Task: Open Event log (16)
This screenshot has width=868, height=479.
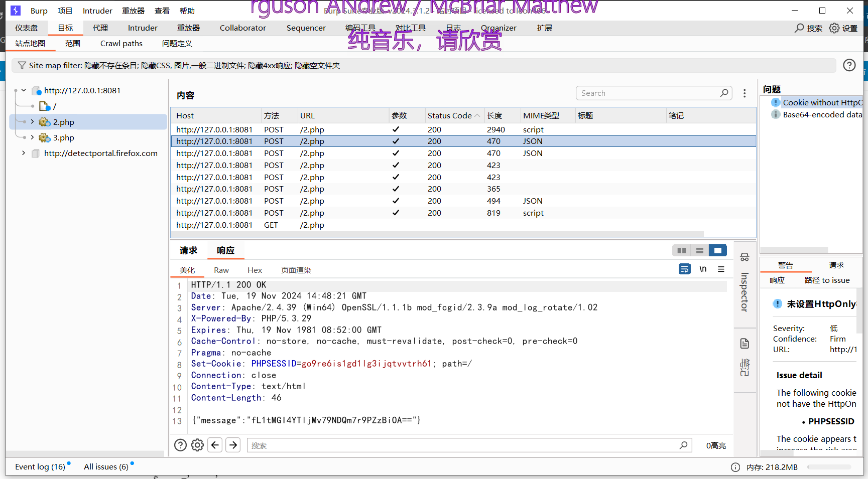Action: click(x=40, y=467)
